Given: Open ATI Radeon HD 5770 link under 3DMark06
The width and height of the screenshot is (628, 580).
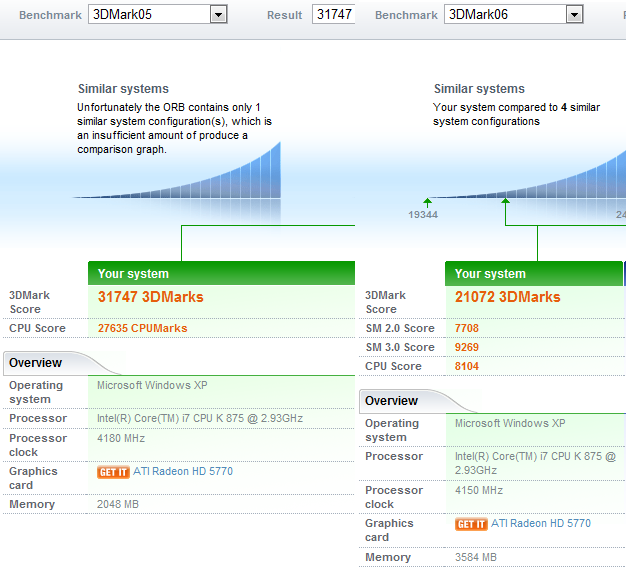Looking at the screenshot, I should click(x=540, y=524).
